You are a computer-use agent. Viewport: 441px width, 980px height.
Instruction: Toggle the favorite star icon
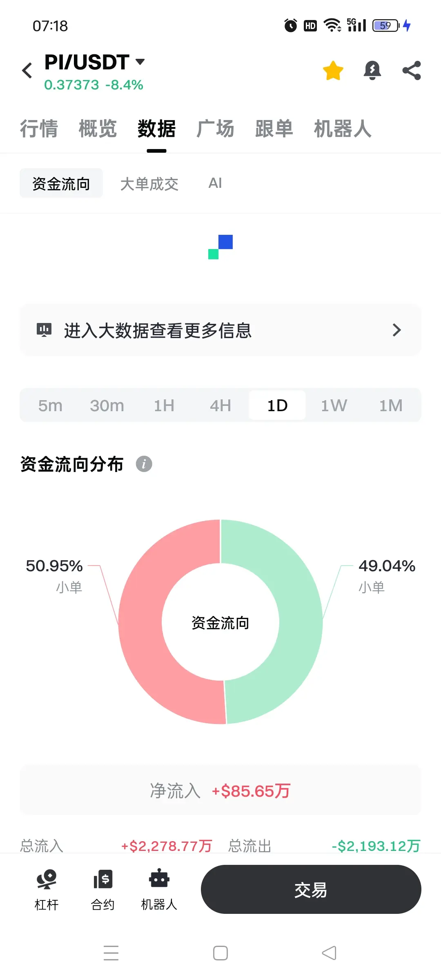[333, 70]
